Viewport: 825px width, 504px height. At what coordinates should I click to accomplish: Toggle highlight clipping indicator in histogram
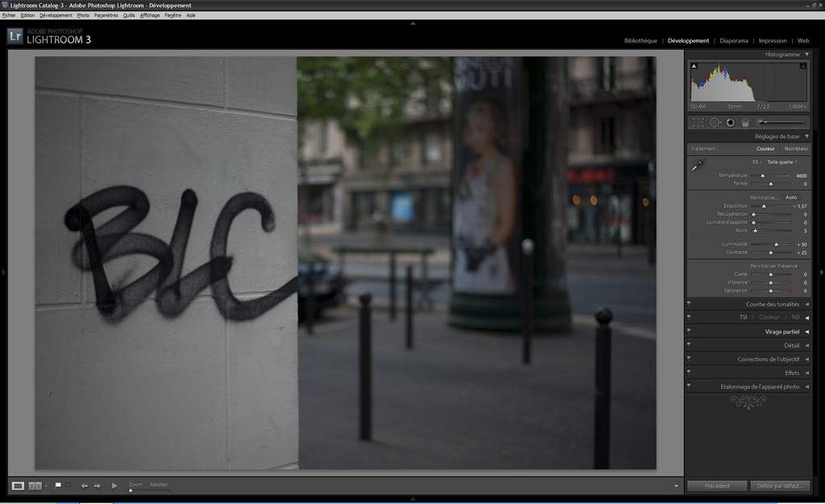(803, 66)
